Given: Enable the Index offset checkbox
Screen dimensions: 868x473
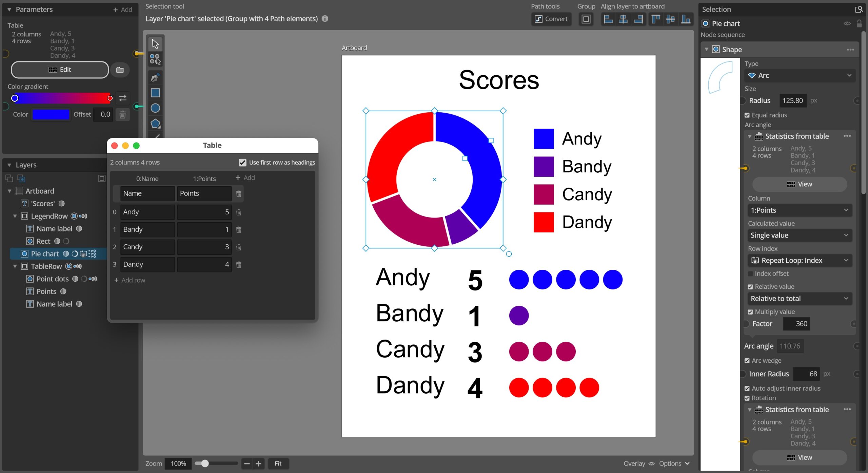Looking at the screenshot, I should pos(750,273).
